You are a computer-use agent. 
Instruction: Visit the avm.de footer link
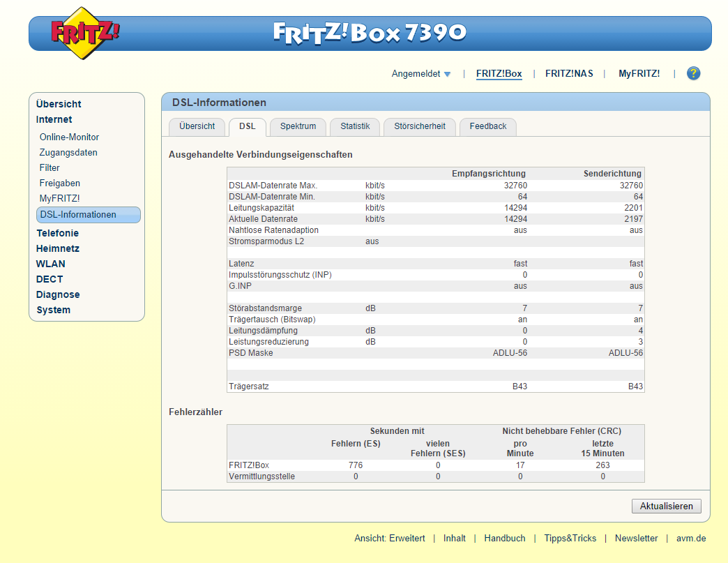pyautogui.click(x=691, y=539)
